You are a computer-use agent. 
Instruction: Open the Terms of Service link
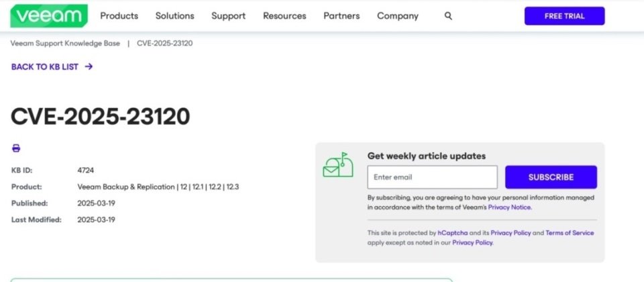pyautogui.click(x=570, y=233)
